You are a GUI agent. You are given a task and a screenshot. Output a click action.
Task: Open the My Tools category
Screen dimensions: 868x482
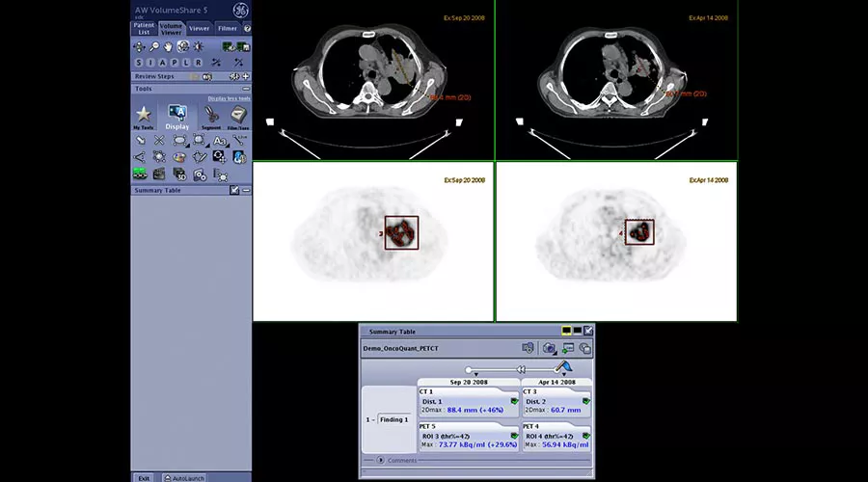coord(144,118)
